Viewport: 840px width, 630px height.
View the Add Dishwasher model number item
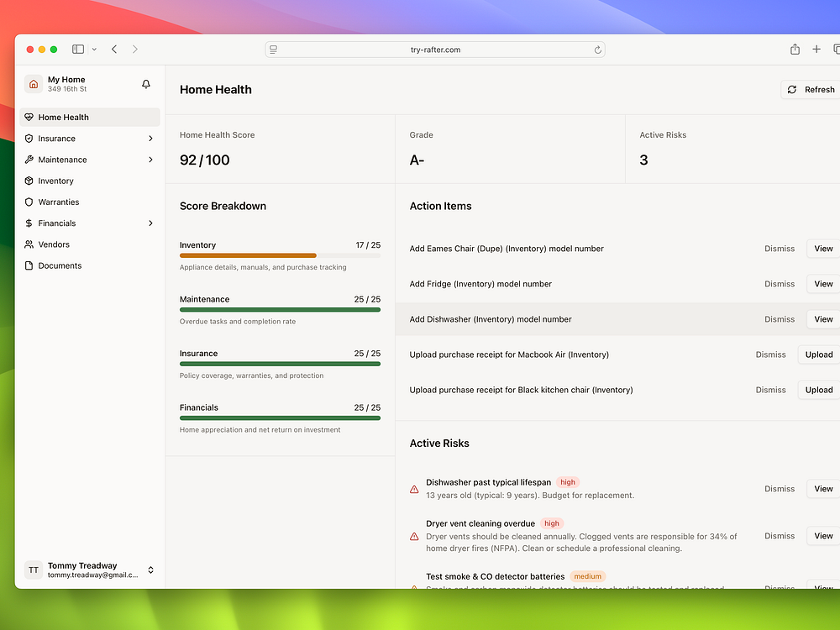(823, 319)
